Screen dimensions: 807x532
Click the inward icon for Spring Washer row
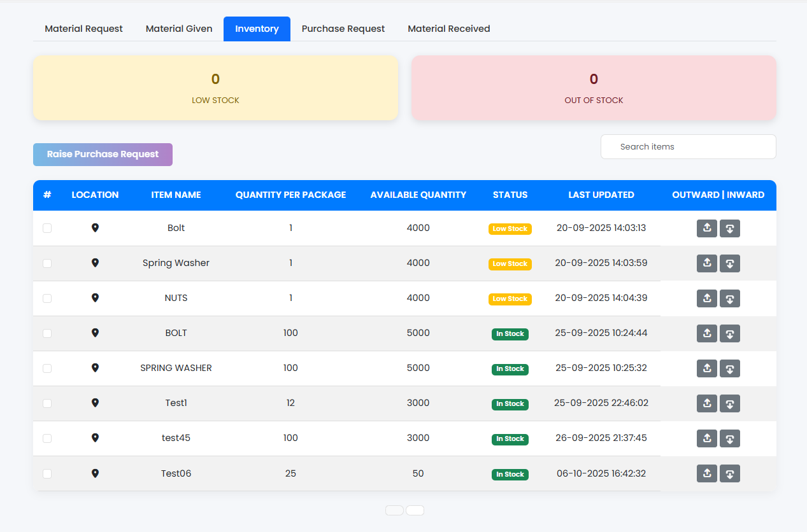click(x=730, y=263)
